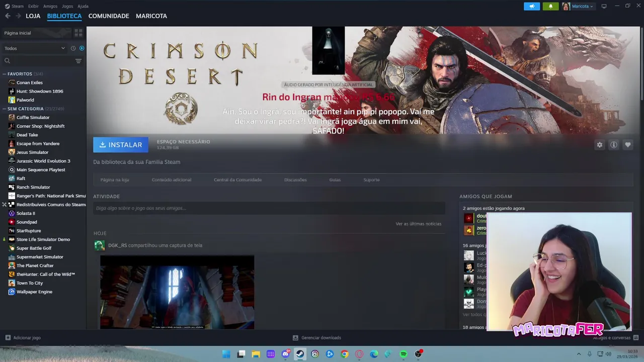Open the library grid view icon
The height and width of the screenshot is (362, 644).
point(78,33)
